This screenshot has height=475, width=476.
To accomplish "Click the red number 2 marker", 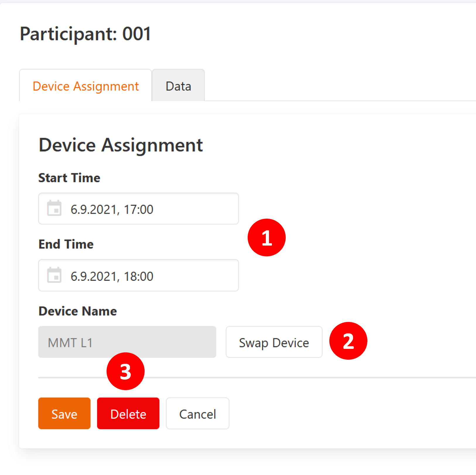I will tap(348, 341).
